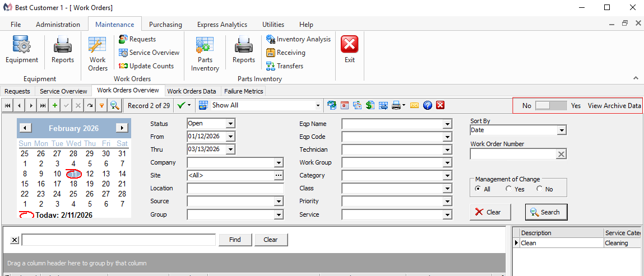Open the Equipment module icon
The width and height of the screenshot is (644, 276).
(x=21, y=49)
